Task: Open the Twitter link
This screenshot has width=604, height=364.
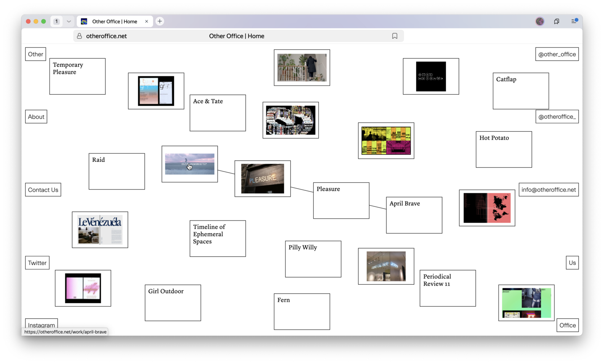Action: 37,263
